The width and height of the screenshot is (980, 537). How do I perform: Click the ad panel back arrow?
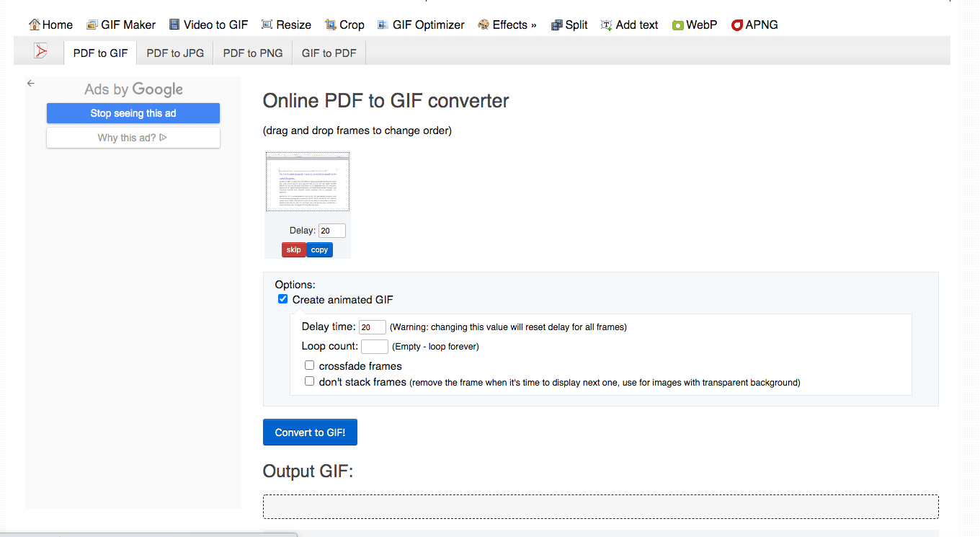point(30,84)
